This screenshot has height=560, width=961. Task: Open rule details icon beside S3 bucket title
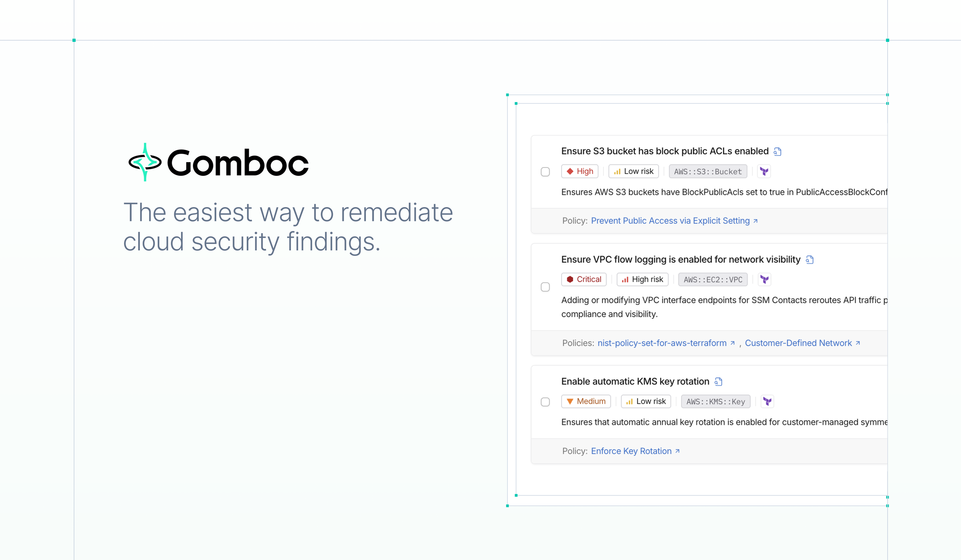click(x=777, y=152)
